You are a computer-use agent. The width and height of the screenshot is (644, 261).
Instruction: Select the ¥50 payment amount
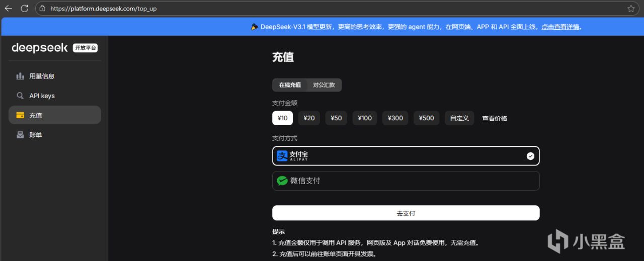tap(336, 118)
